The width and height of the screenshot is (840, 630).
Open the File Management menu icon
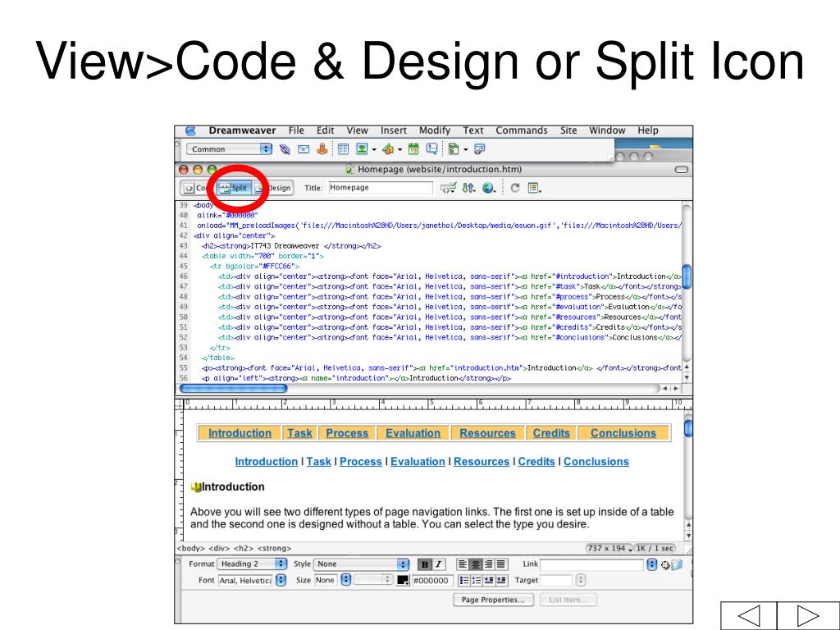pyautogui.click(x=468, y=188)
